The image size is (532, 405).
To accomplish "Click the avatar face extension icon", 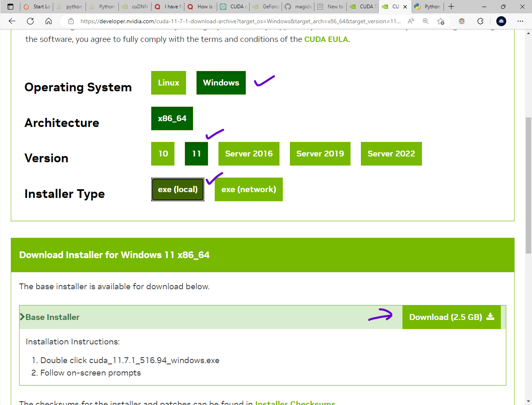I will (462, 21).
